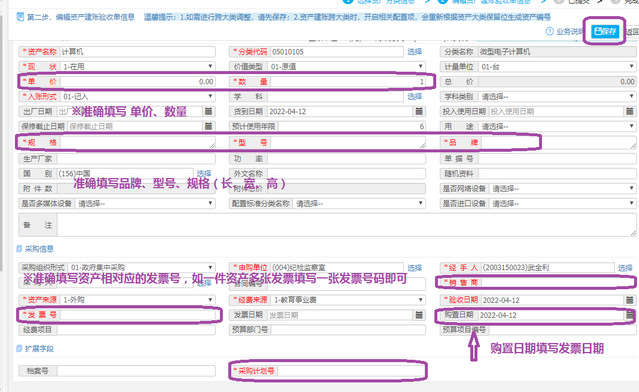Image resolution: width=639 pixels, height=392 pixels.
Task: Open the 是否网络设备 dropdown
Action: (x=562, y=189)
